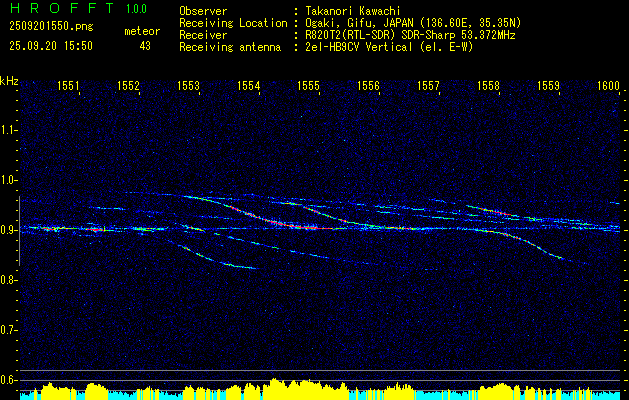
Task: Click the location Ogaki, Gifu, JAPAN text
Action: [x=413, y=23]
